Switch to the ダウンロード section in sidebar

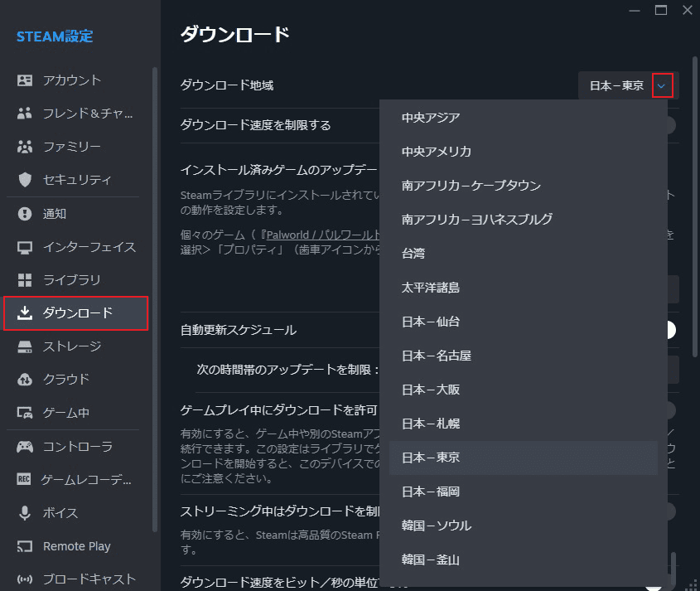click(x=76, y=313)
